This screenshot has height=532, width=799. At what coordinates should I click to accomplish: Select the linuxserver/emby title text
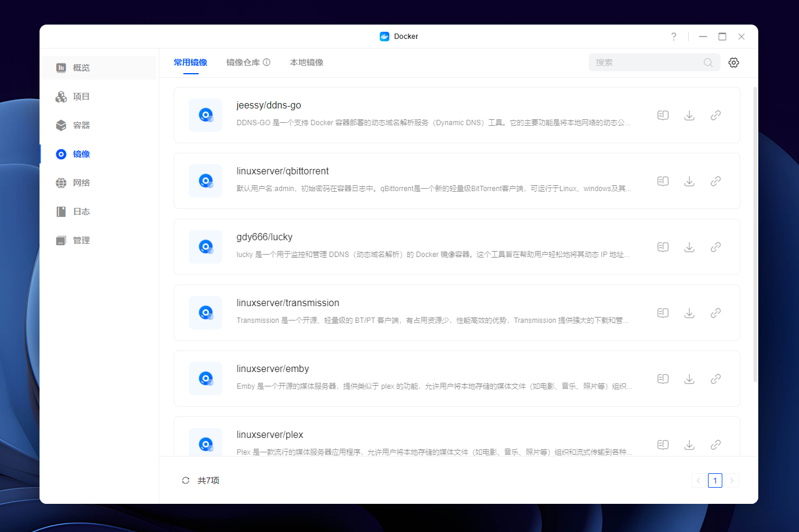[x=273, y=369]
